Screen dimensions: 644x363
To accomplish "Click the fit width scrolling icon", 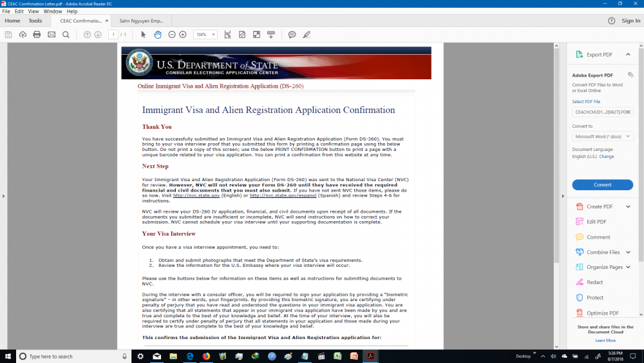I will point(227,35).
